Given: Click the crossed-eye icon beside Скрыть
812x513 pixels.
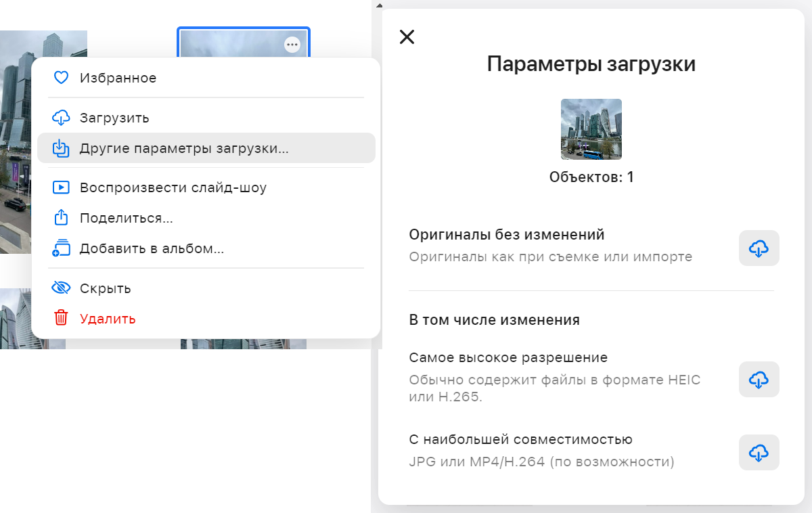Looking at the screenshot, I should point(61,288).
